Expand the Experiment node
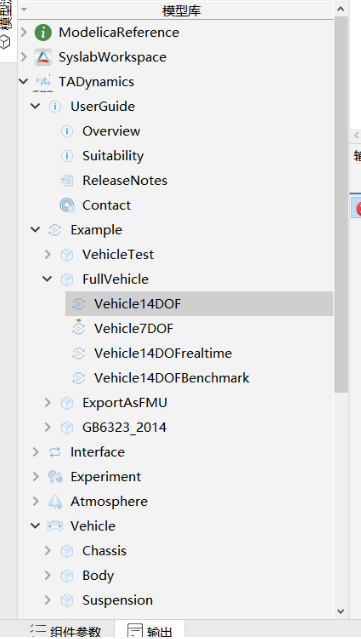The width and height of the screenshot is (361, 639). (36, 477)
